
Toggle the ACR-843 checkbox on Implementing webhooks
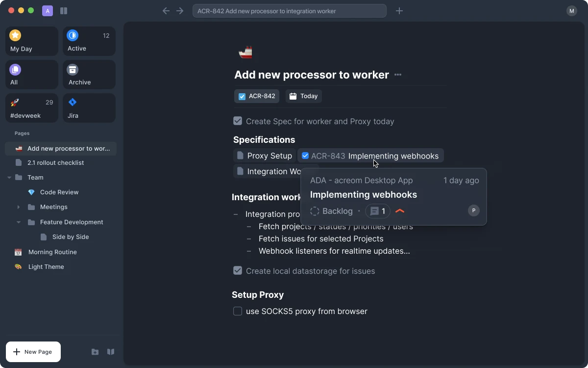point(305,156)
